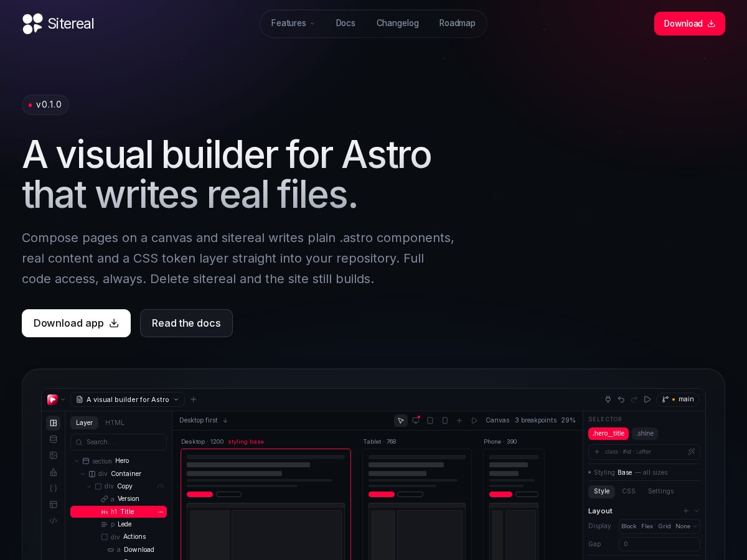Click the play icon in the canvas toolbar
The image size is (747, 560).
[474, 421]
